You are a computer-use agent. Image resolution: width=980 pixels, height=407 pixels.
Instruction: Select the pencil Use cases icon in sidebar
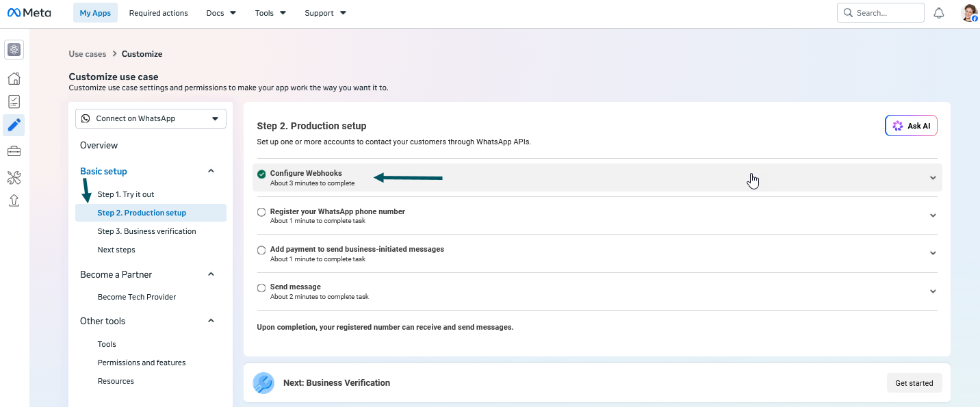coord(14,125)
